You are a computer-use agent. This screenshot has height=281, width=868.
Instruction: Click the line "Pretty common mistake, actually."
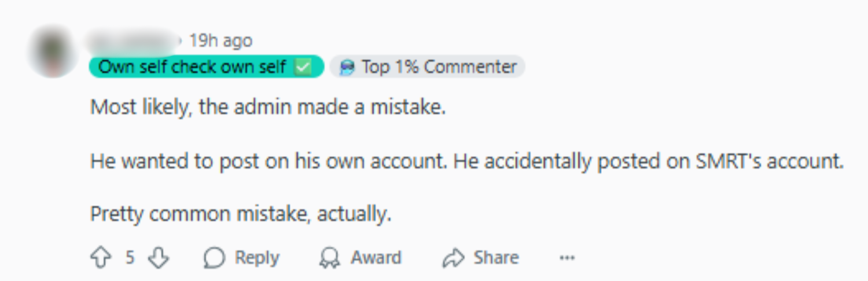pos(241,215)
